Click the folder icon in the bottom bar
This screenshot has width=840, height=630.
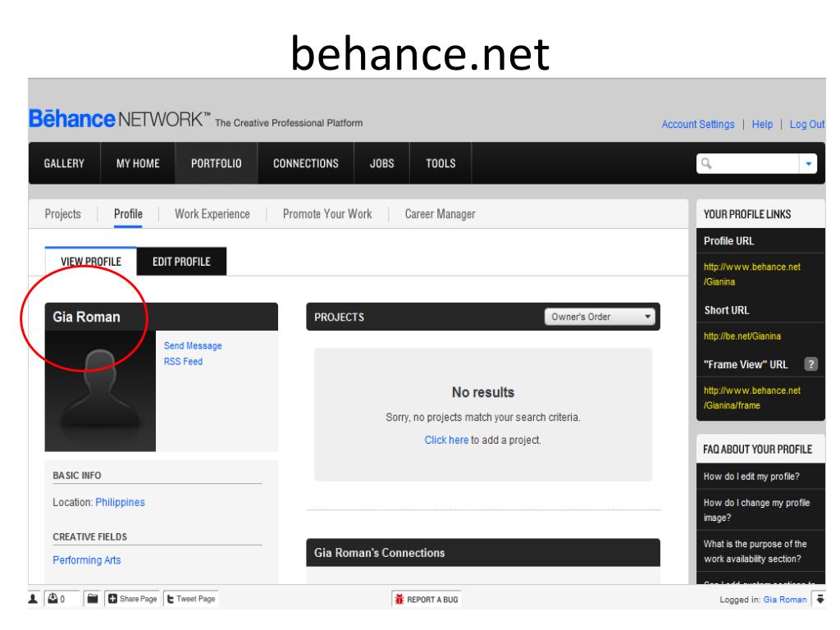pos(92,598)
